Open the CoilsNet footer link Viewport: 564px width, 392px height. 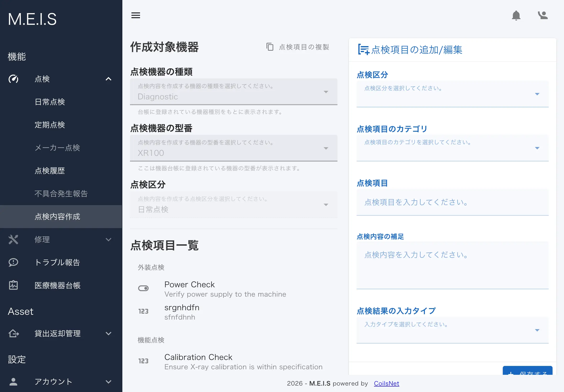(386, 383)
